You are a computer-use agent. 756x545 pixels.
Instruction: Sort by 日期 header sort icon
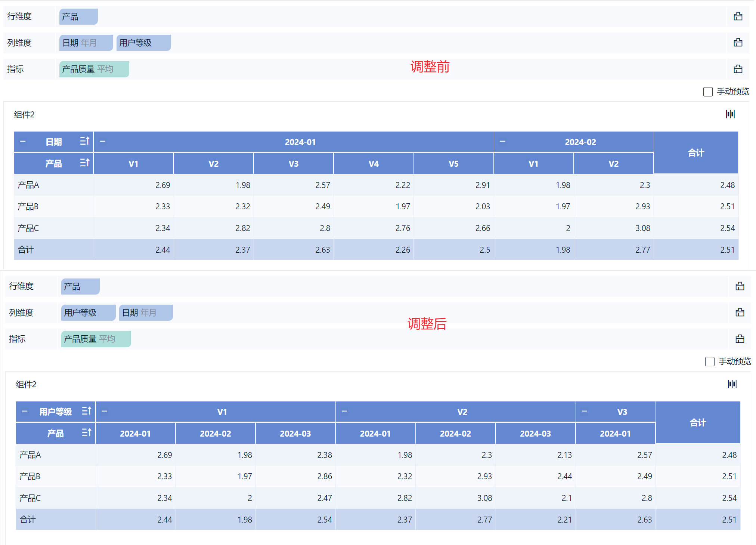coord(85,141)
